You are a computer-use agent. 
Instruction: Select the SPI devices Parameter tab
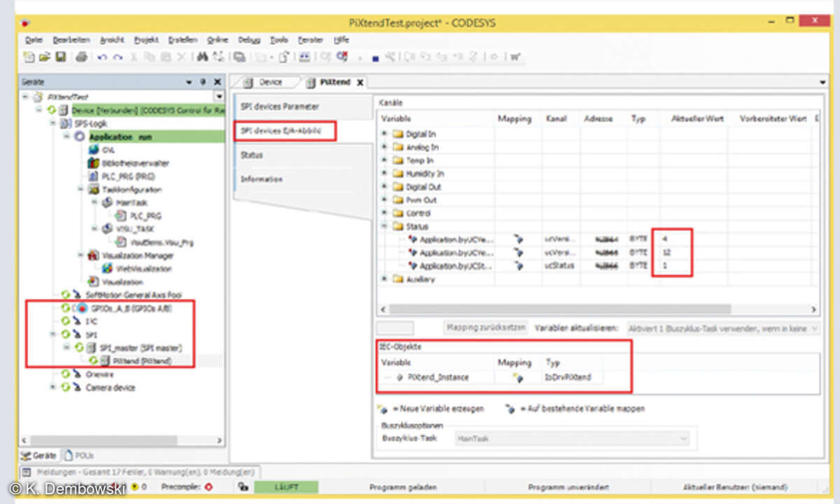tap(303, 107)
